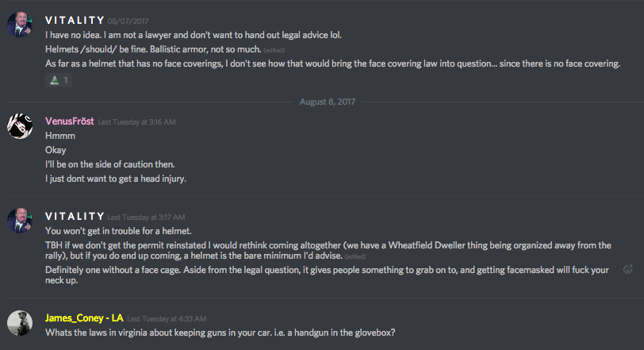The image size is (644, 350).
Task: Click VITALITY's avatar on the 08/07/2017 message
Action: click(20, 25)
